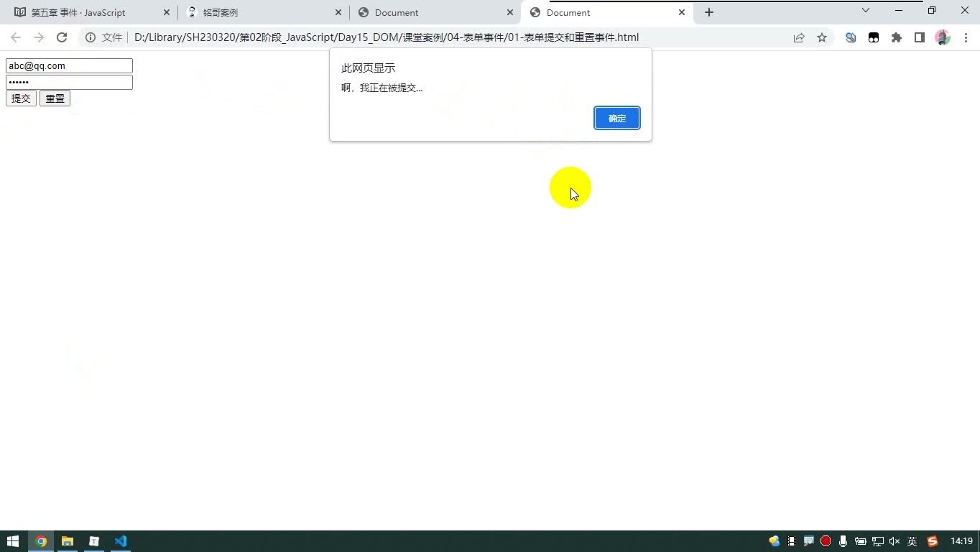The height and width of the screenshot is (552, 980).
Task: Click the Tampermonkey extension icon
Action: pos(874,37)
